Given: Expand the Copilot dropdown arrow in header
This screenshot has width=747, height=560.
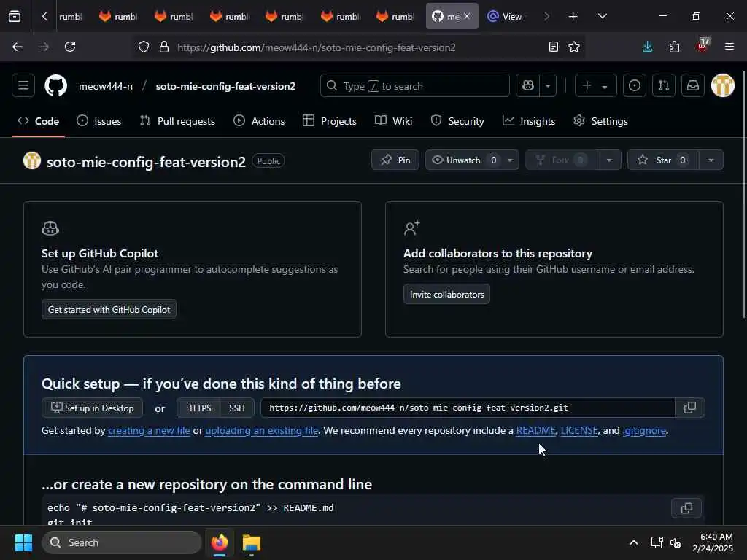Looking at the screenshot, I should (547, 86).
